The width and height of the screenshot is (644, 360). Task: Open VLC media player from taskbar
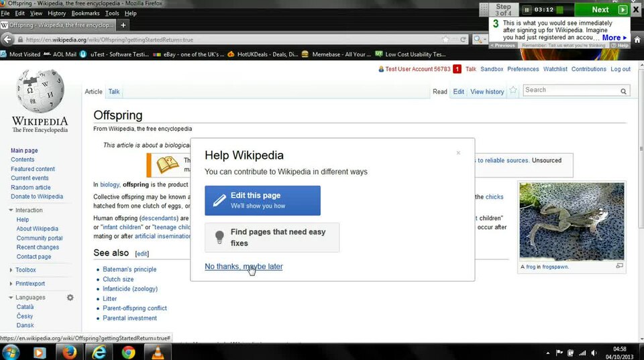pyautogui.click(x=158, y=352)
